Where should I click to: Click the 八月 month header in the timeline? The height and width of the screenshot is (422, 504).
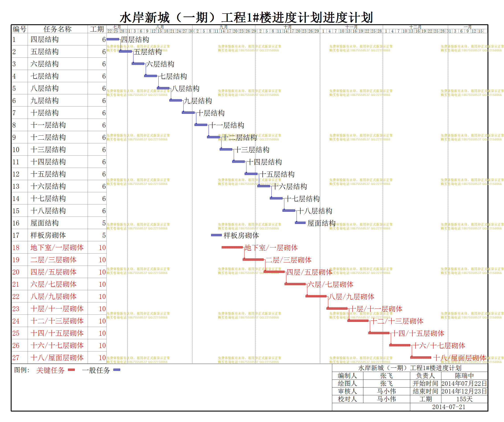pos(160,27)
